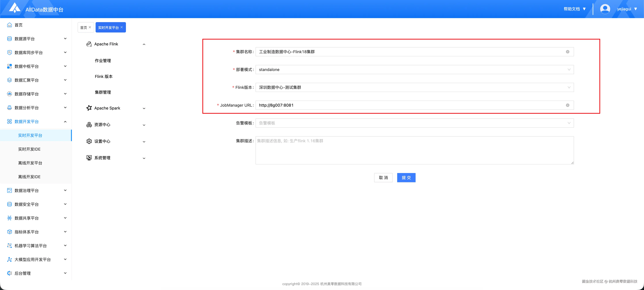
Task: Open the 告警模板 dropdown
Action: [x=414, y=123]
